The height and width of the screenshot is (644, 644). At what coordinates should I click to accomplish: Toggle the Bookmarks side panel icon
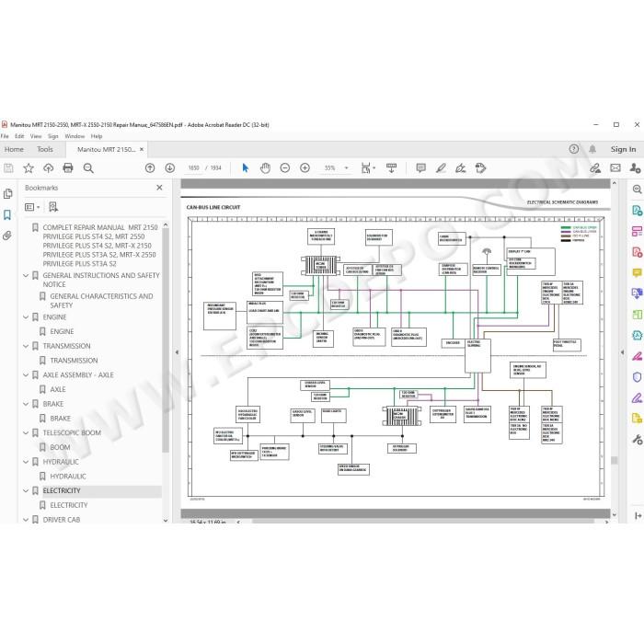click(7, 214)
